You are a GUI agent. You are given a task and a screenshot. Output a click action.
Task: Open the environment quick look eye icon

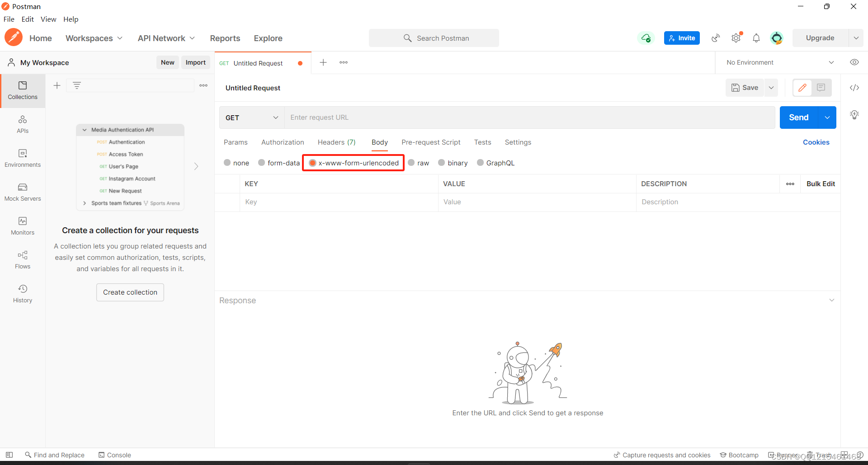[854, 62]
